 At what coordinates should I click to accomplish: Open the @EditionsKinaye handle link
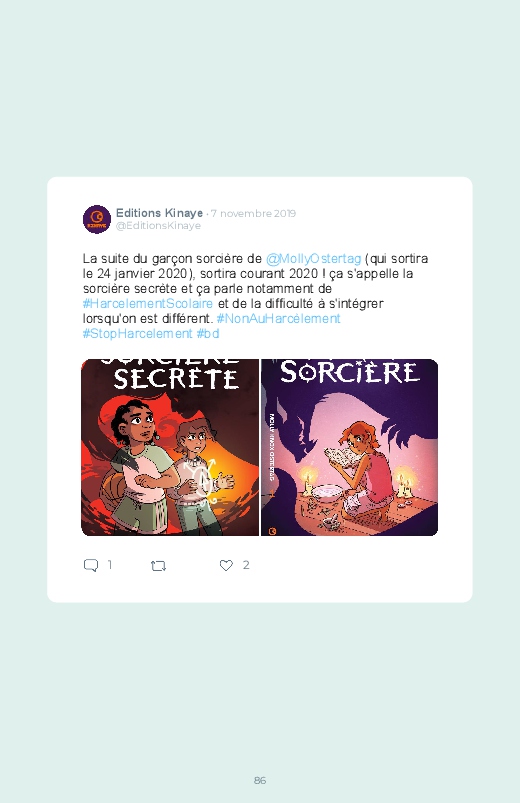(x=158, y=226)
